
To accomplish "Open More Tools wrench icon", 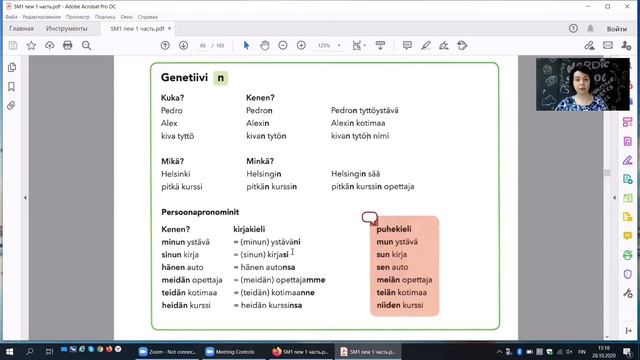I will pos(627,293).
